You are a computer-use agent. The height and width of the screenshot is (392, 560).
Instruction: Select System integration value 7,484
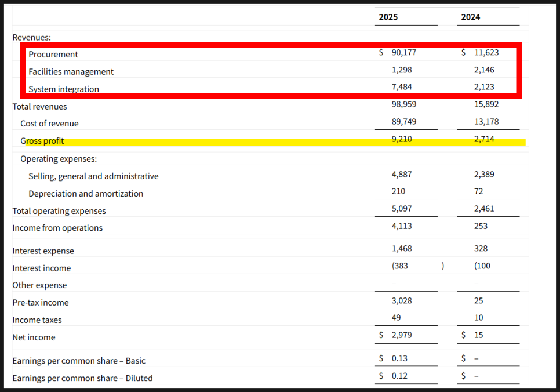point(402,87)
